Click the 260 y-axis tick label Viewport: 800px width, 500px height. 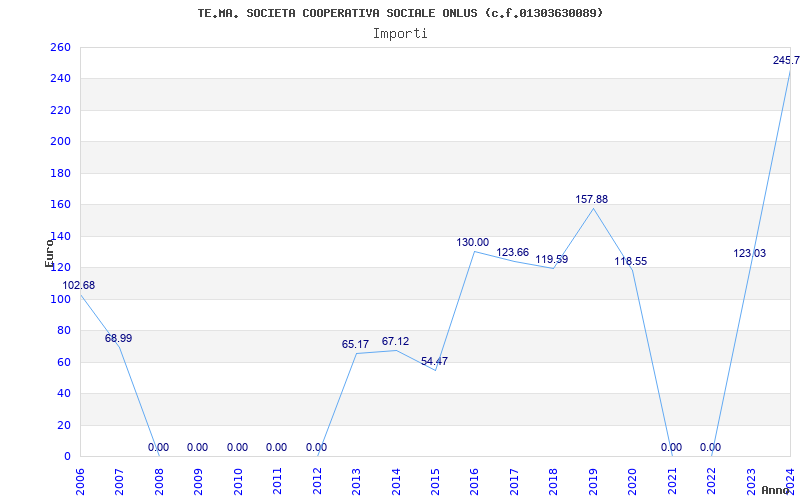pyautogui.click(x=60, y=47)
